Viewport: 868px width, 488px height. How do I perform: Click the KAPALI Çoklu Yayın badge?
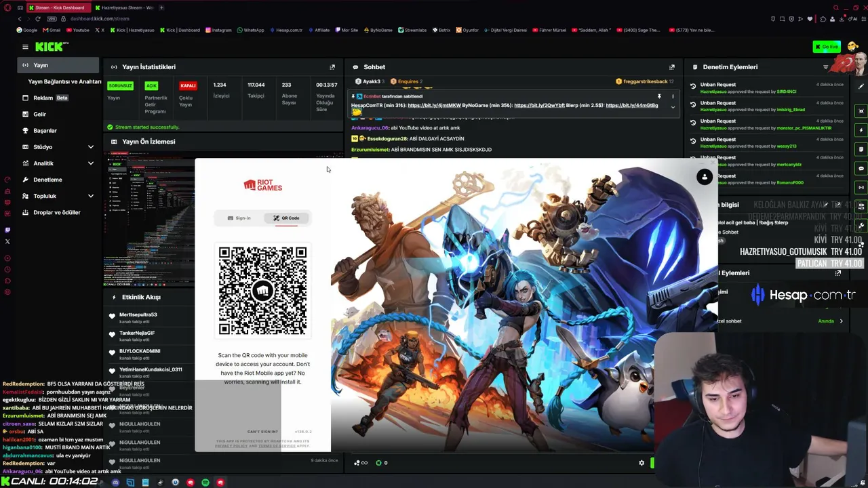point(188,86)
